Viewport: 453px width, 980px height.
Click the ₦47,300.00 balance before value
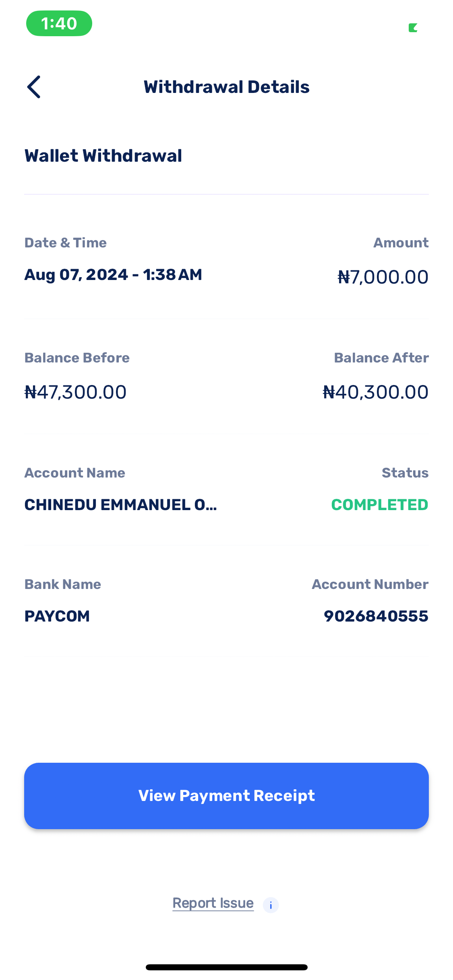pyautogui.click(x=76, y=392)
